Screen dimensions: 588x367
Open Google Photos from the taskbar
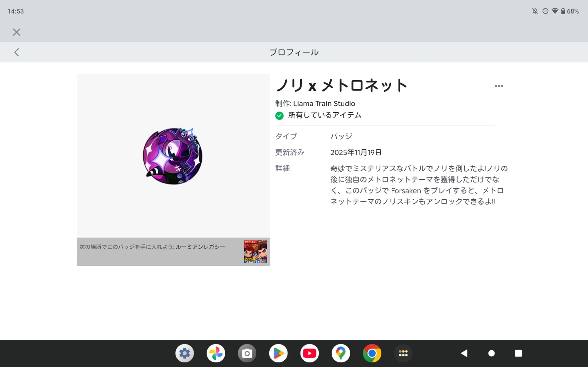pyautogui.click(x=216, y=353)
